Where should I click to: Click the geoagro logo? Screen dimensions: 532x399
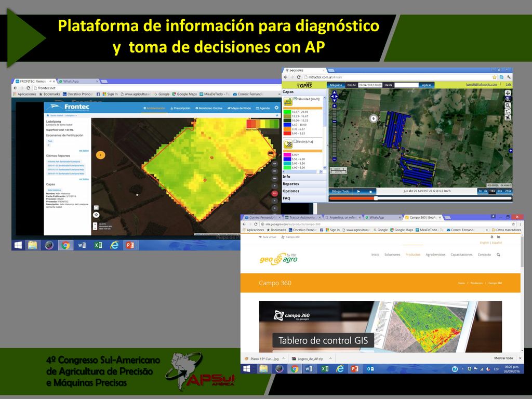(x=278, y=259)
